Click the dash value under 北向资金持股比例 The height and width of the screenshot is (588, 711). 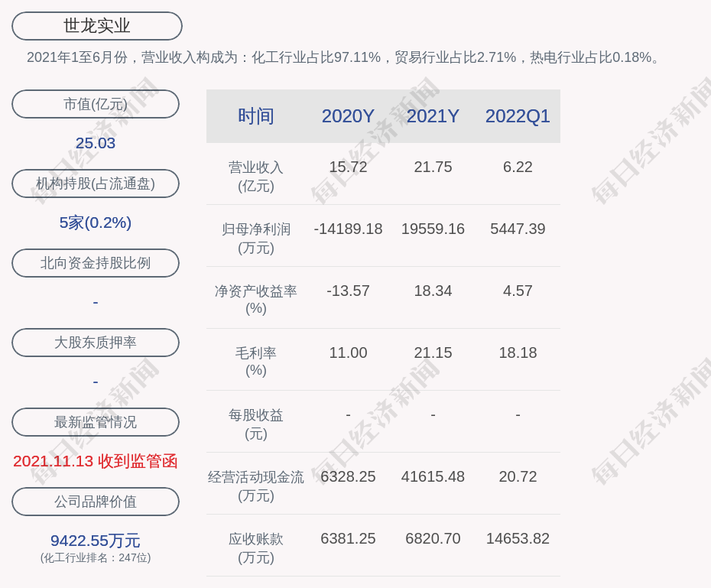tap(96, 302)
